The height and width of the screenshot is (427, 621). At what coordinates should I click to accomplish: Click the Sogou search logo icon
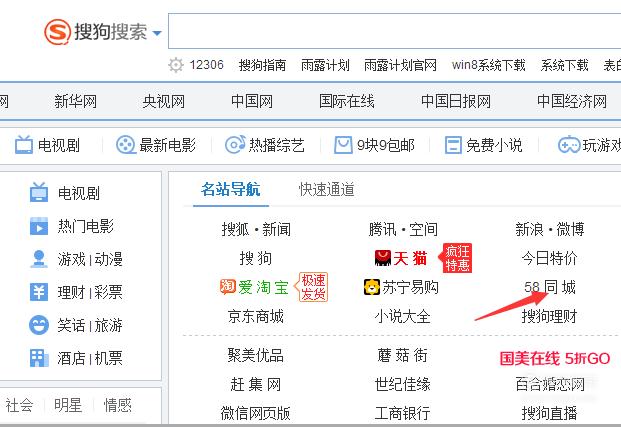(x=57, y=32)
